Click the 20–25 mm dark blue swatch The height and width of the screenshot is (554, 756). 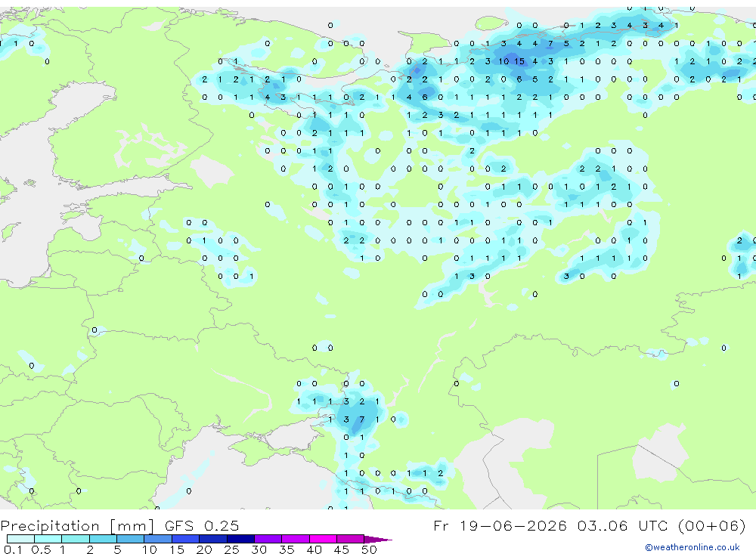213,539
